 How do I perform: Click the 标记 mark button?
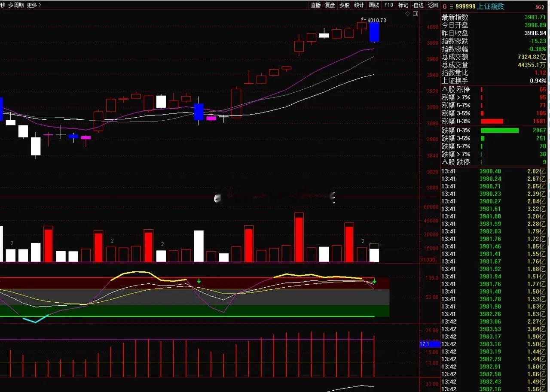tap(403, 5)
